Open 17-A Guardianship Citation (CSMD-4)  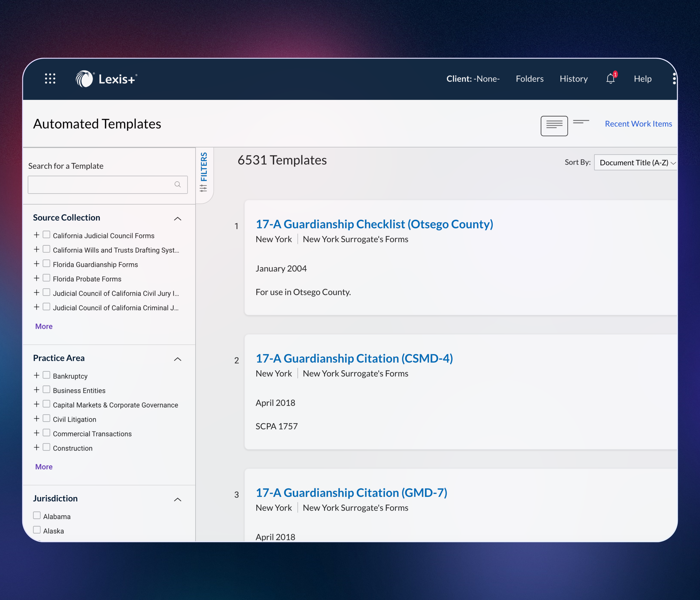point(354,358)
